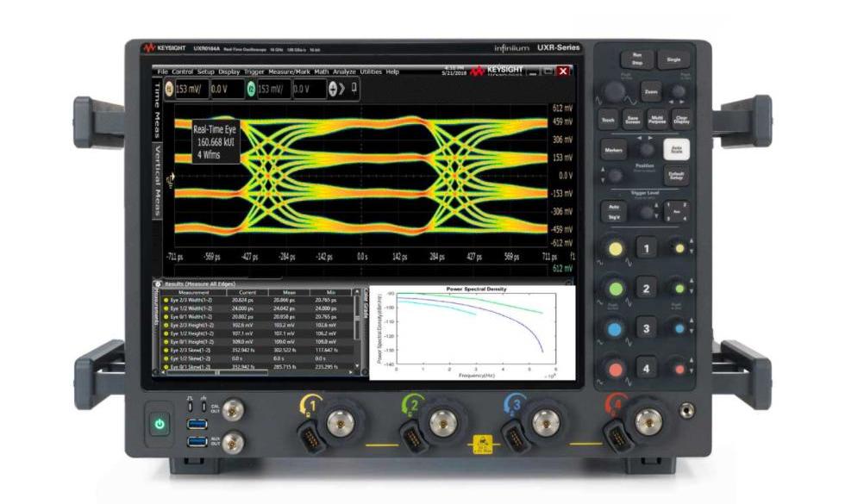Click the channel 2 scale field 153 mV/

click(274, 89)
